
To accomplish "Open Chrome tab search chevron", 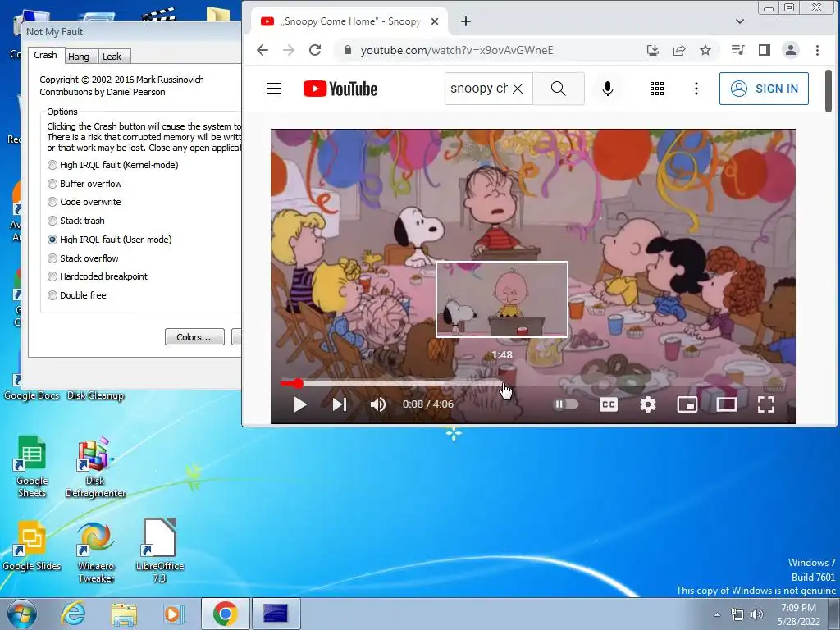I will pos(740,21).
